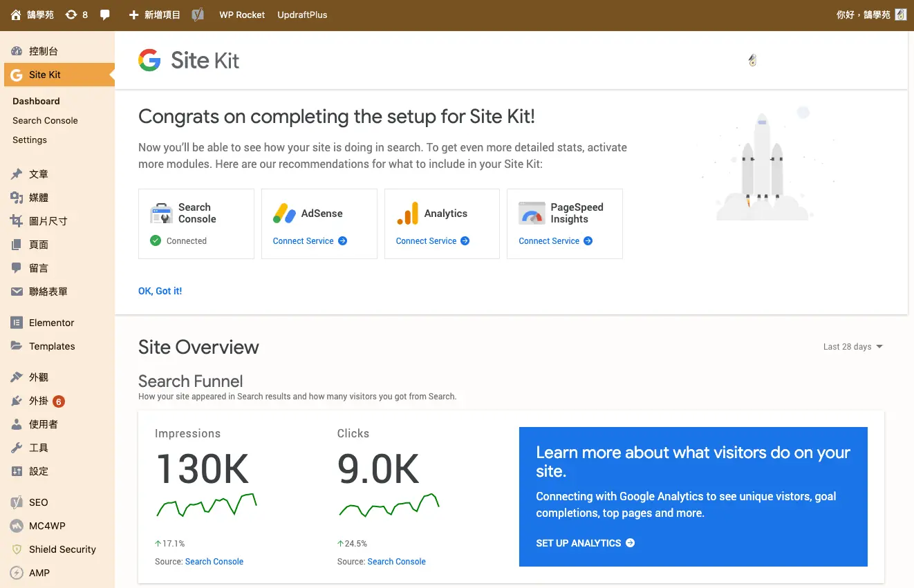This screenshot has height=588, width=914.
Task: Click the Clicks 9.0K value
Action: click(x=378, y=468)
